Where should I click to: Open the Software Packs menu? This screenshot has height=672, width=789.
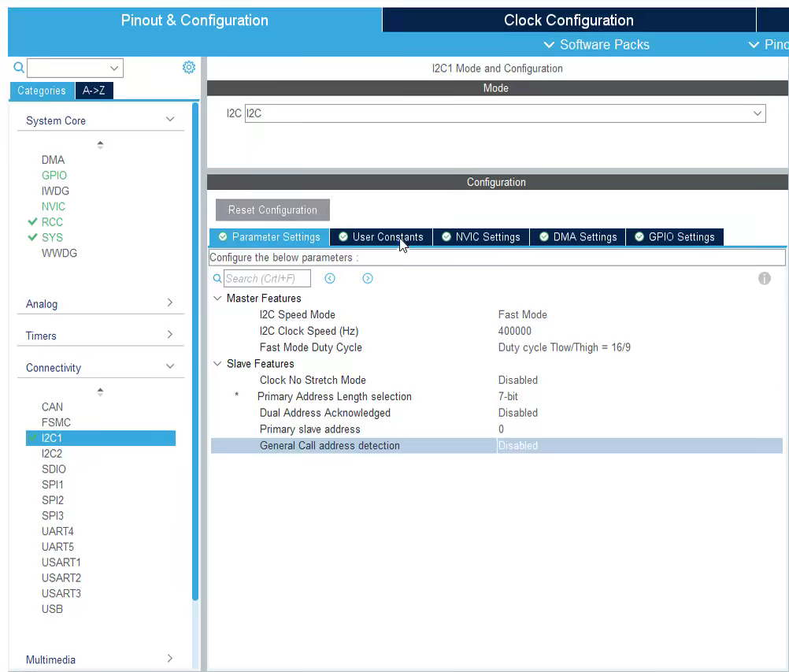click(597, 45)
